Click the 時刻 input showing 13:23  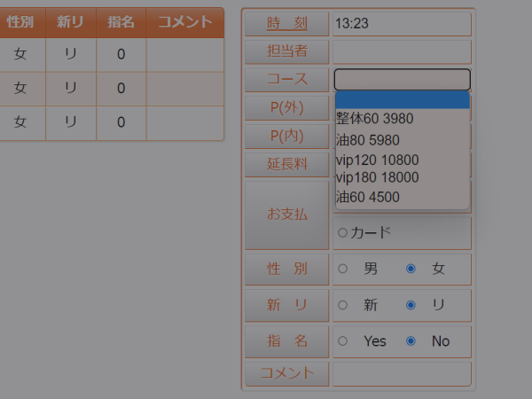tap(402, 24)
